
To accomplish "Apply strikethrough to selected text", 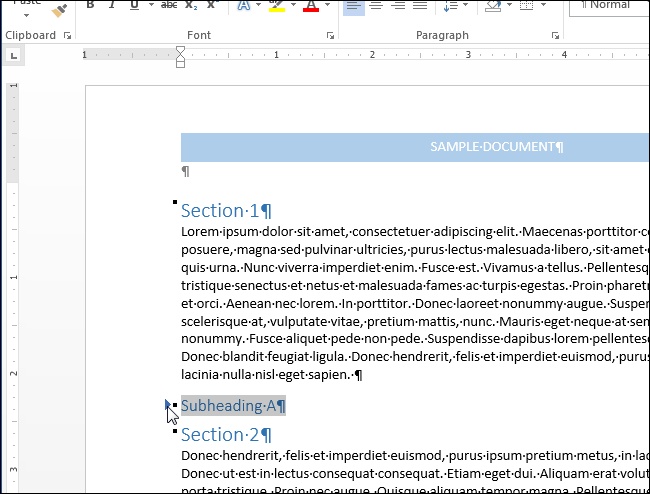I will (168, 6).
